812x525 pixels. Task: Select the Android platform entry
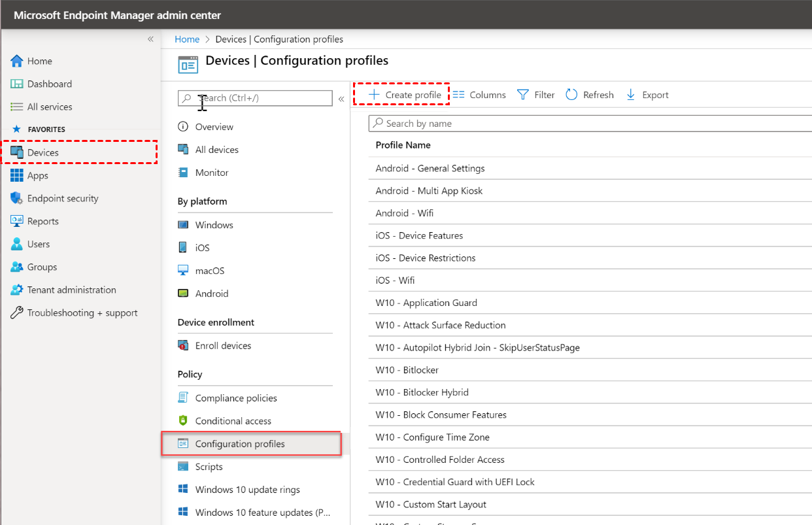(x=211, y=294)
